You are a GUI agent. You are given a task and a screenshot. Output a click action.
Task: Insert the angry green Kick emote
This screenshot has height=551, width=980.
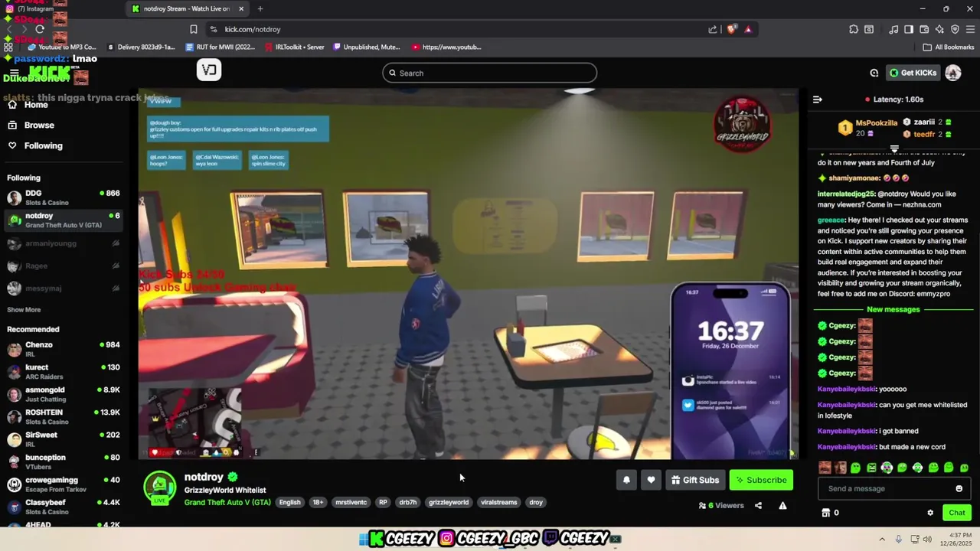pyautogui.click(x=871, y=468)
